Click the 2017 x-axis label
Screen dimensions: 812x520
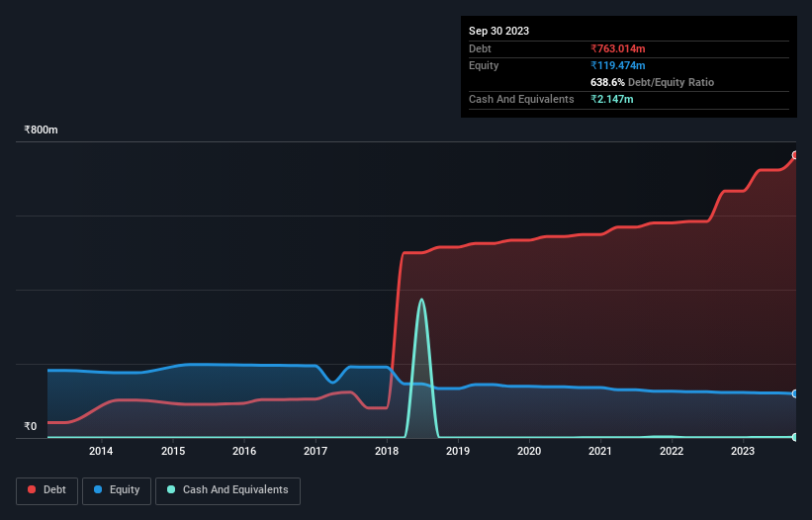(x=316, y=451)
